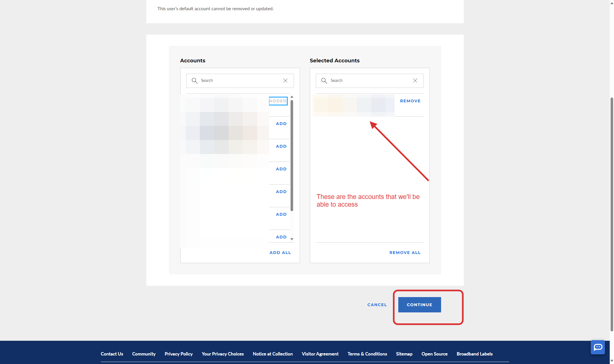Viewport: 614px width, 364px height.
Task: Grab the Accounts list scrollbar thumb
Action: pyautogui.click(x=292, y=155)
